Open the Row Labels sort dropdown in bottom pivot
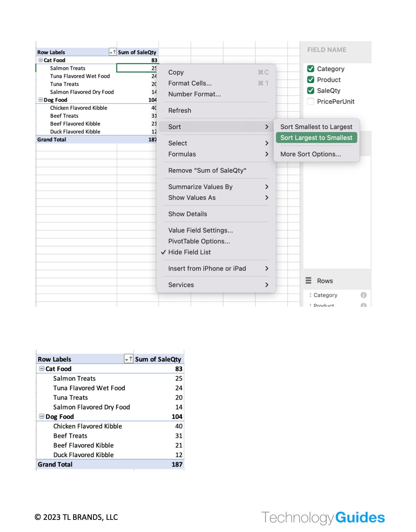 point(129,359)
